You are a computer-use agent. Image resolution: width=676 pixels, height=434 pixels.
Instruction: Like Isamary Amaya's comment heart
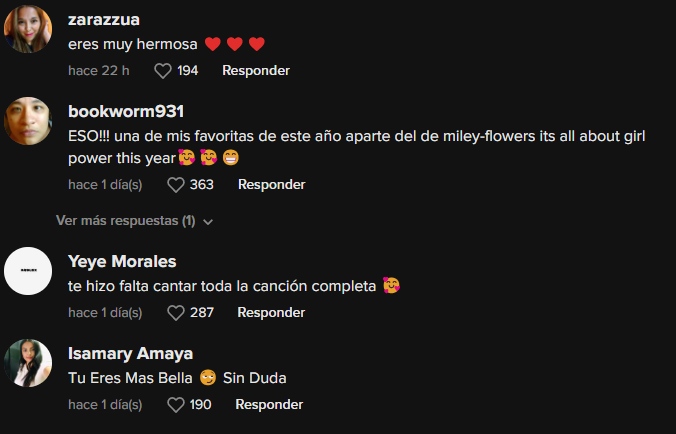[176, 405]
